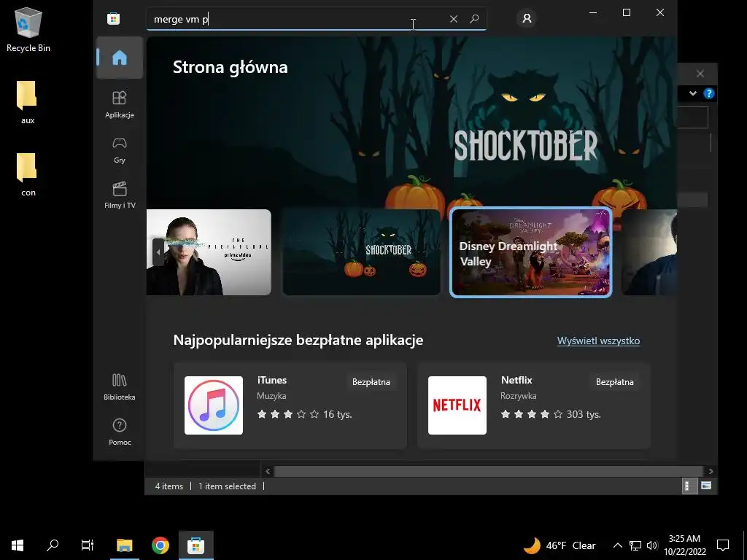
Task: Show hidden tray icons chevron
Action: click(x=617, y=545)
